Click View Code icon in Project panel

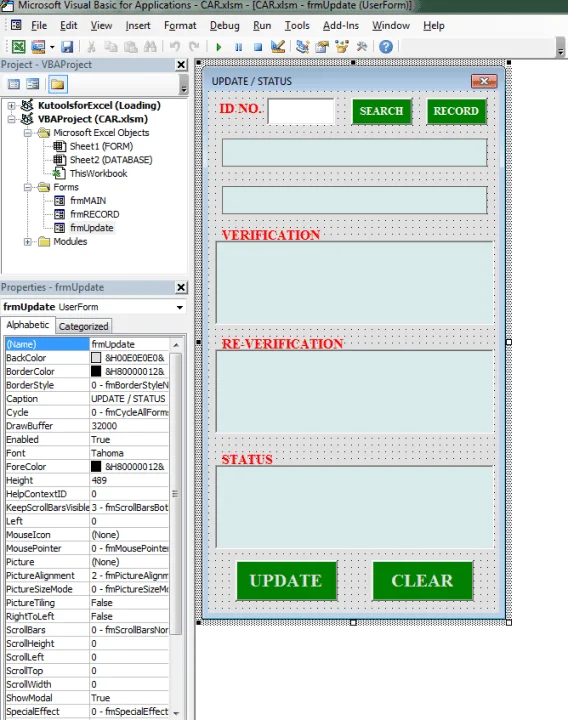14,84
